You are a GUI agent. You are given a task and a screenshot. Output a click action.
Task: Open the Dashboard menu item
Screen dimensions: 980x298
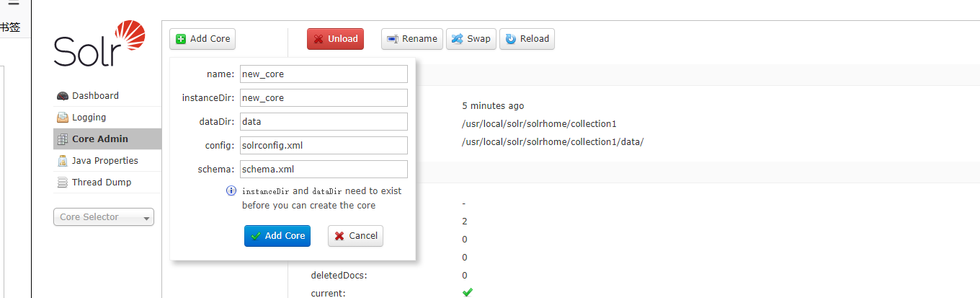coord(95,96)
